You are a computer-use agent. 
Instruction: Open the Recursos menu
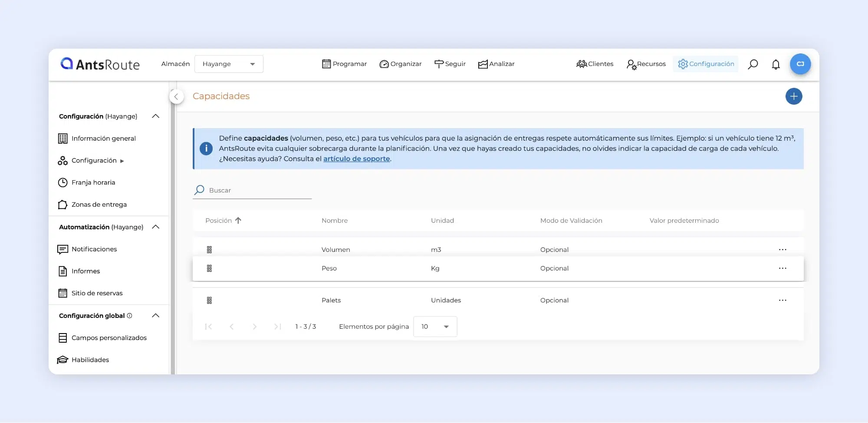[x=646, y=64]
